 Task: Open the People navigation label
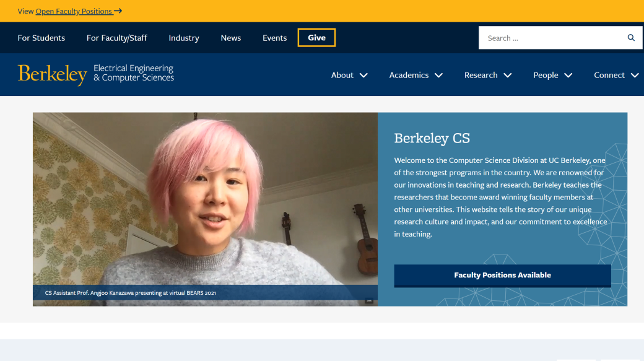pos(546,75)
